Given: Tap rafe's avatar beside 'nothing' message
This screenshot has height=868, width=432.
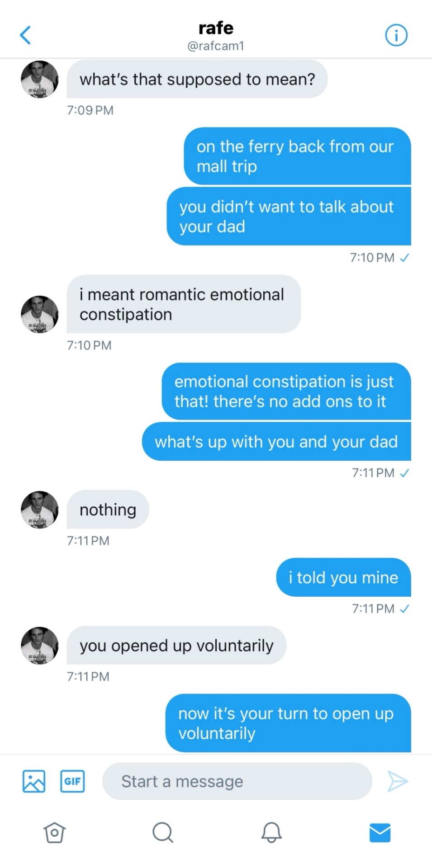Looking at the screenshot, I should click(40, 510).
